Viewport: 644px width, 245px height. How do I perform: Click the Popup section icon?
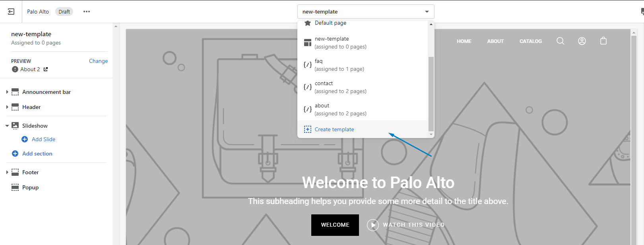[15, 187]
